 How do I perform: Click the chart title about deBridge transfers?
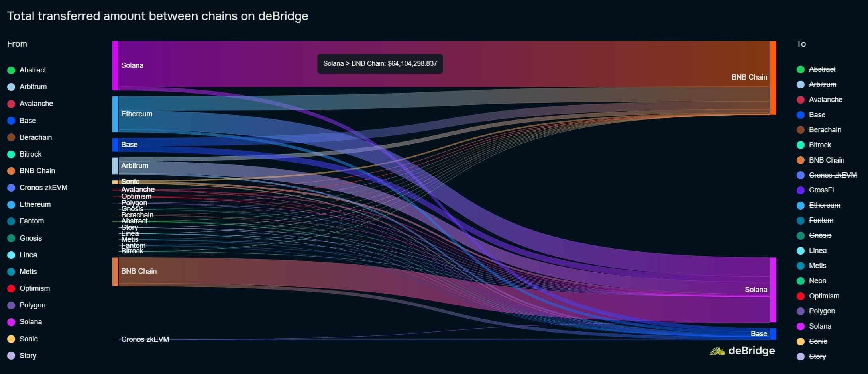tap(158, 16)
